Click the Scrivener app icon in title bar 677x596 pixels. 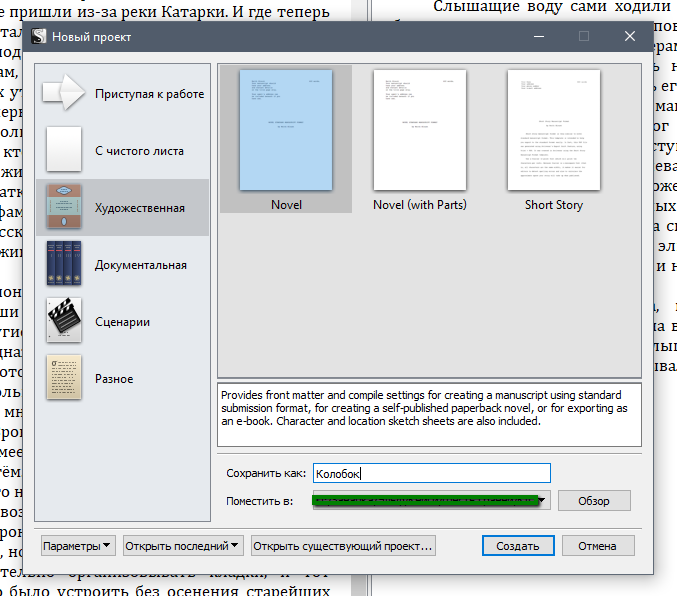[x=38, y=37]
